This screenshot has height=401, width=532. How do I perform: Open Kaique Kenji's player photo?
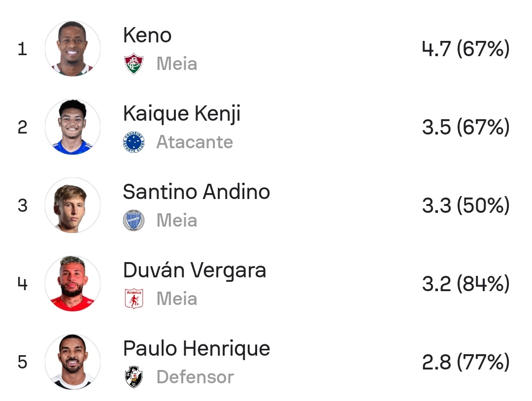(x=72, y=127)
